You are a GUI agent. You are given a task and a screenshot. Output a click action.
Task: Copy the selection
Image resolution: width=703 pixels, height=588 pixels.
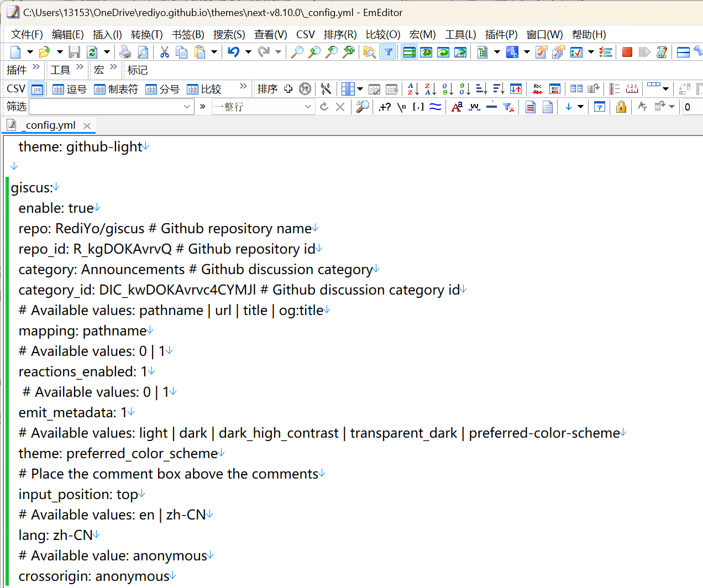pos(181,52)
